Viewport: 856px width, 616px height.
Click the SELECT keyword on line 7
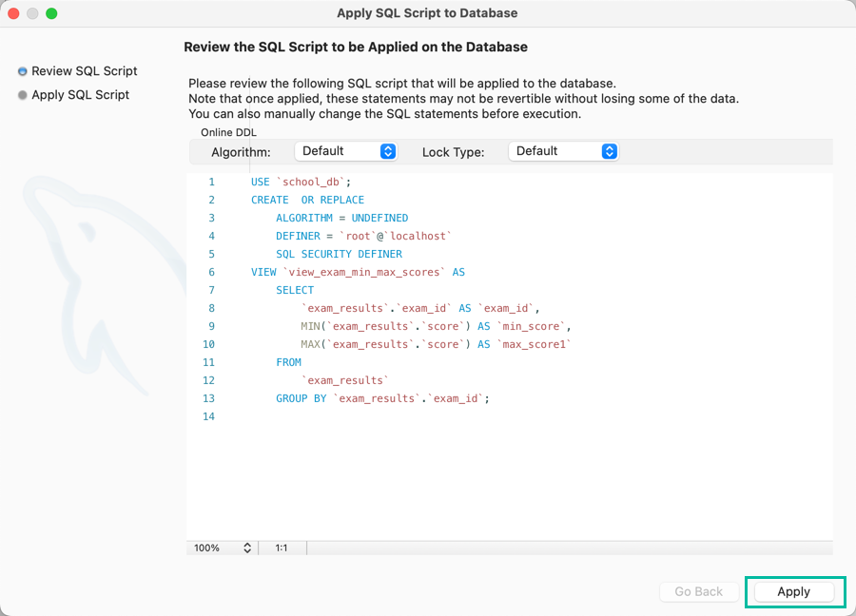[x=295, y=290]
